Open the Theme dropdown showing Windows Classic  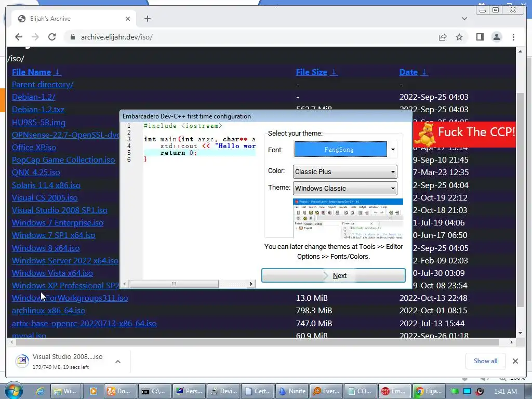point(345,188)
